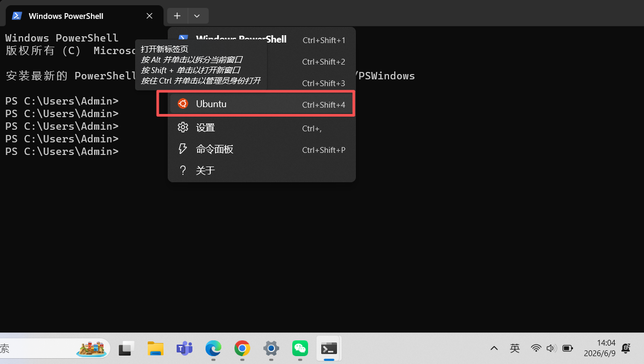
Task: Collapse the new-tab profile dropdown chevron
Action: [197, 16]
